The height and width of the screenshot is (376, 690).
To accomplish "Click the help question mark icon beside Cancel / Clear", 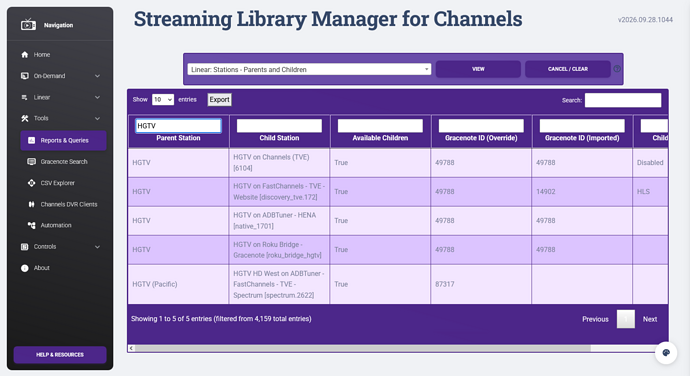I will (617, 69).
